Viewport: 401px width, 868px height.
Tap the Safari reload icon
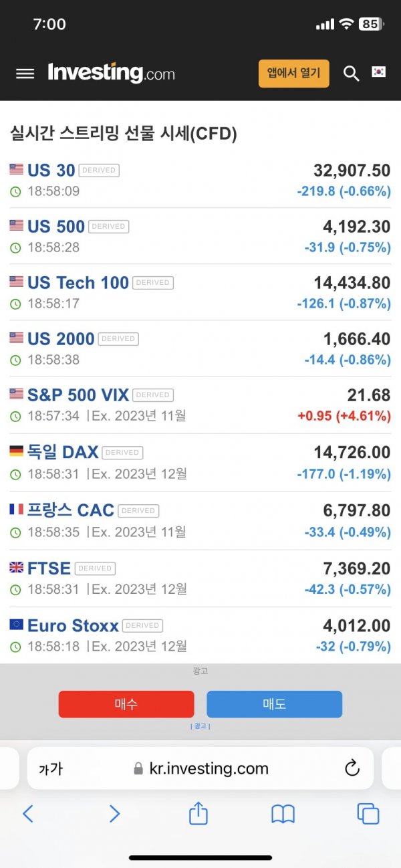click(352, 768)
